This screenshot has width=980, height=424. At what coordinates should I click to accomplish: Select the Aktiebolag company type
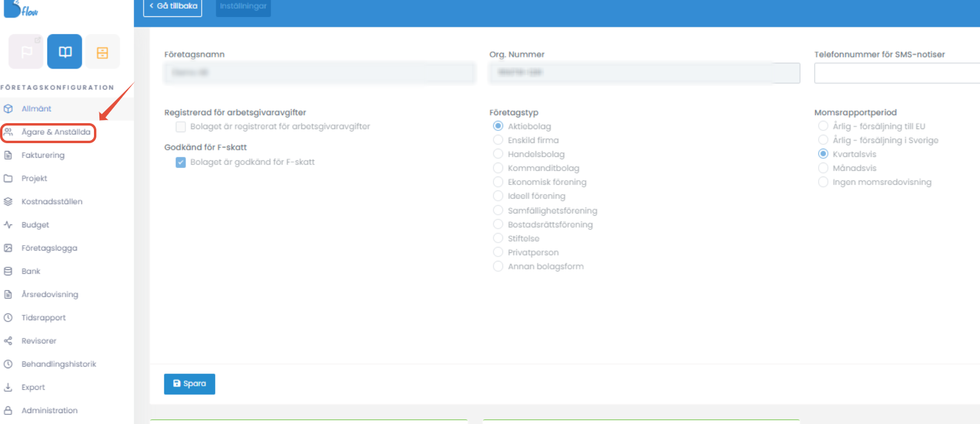(498, 126)
